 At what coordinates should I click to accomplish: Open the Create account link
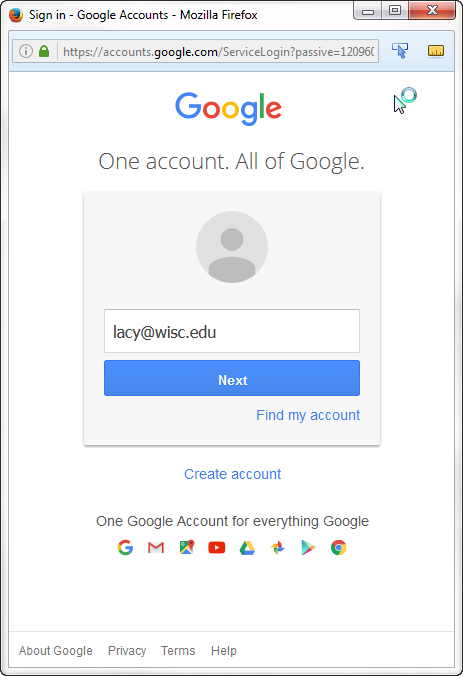point(232,474)
